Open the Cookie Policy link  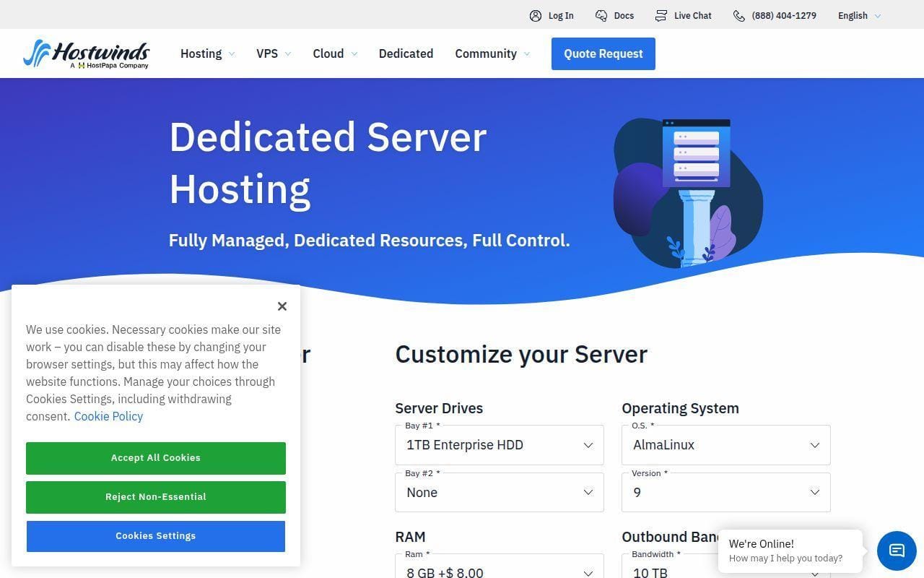point(108,416)
